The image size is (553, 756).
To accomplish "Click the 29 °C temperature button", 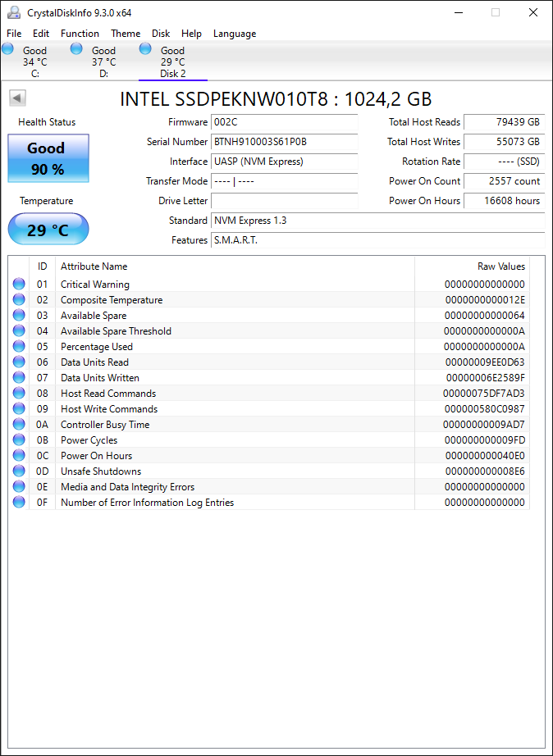I will [48, 229].
